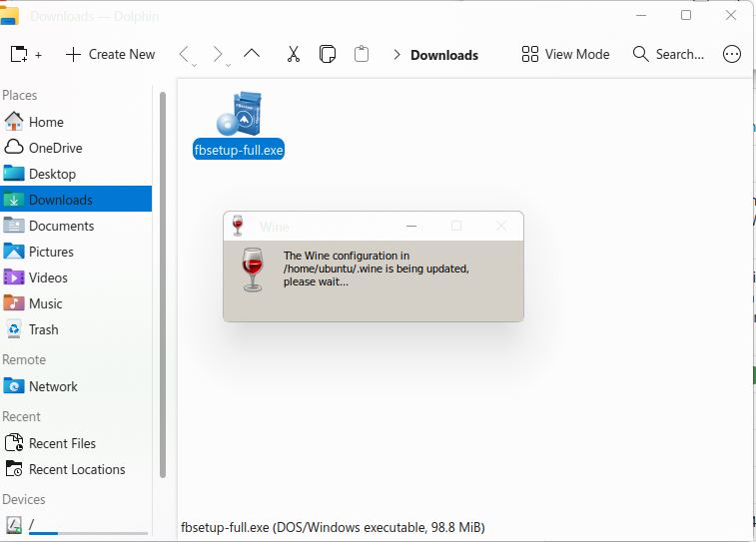Click the Home house icon in sidebar

pos(14,122)
